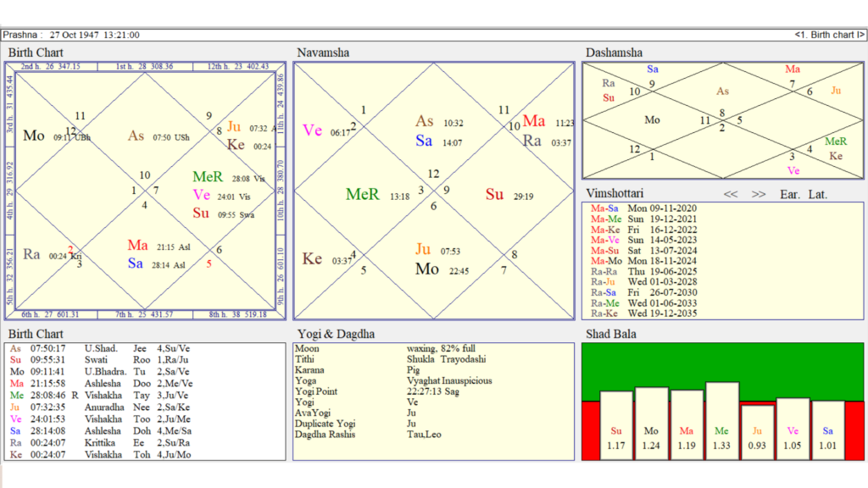The image size is (868, 488).
Task: Click the Ju 0.93 Shad Bala bar
Action: click(x=757, y=432)
